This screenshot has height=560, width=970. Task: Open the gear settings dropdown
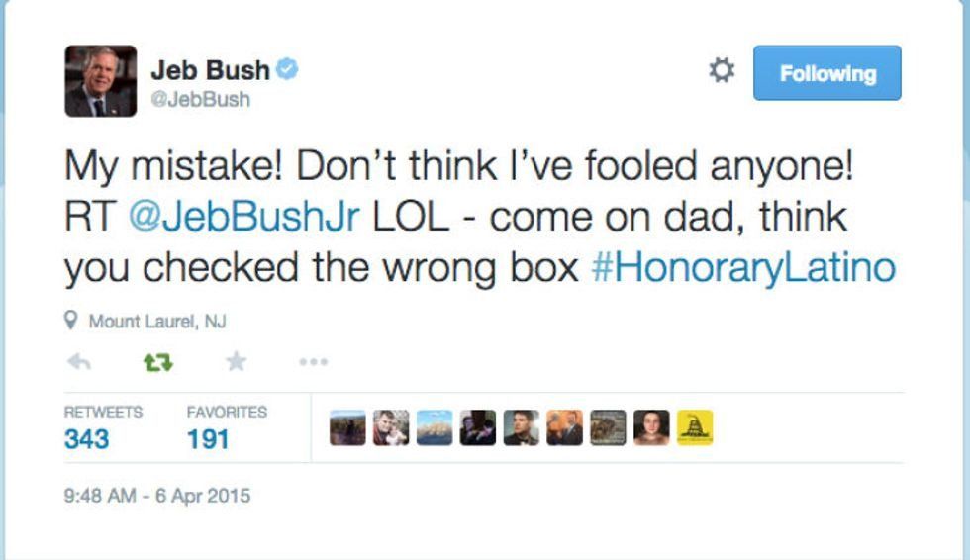pos(723,71)
